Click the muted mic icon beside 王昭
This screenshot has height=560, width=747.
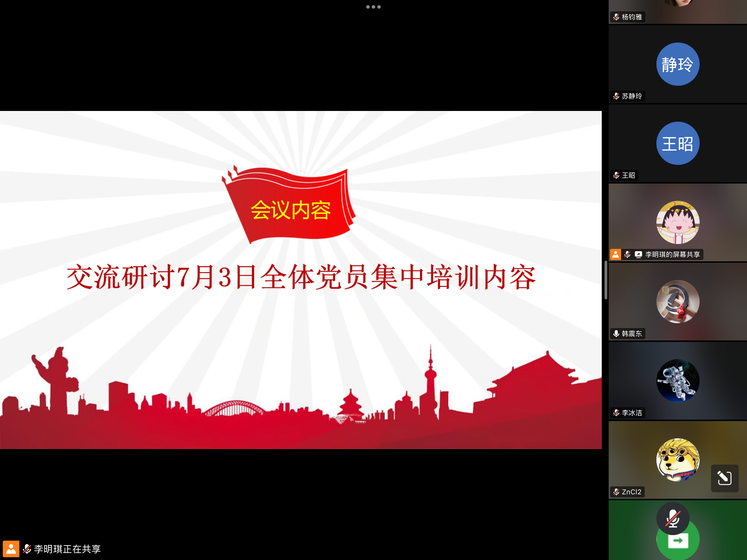coord(616,175)
